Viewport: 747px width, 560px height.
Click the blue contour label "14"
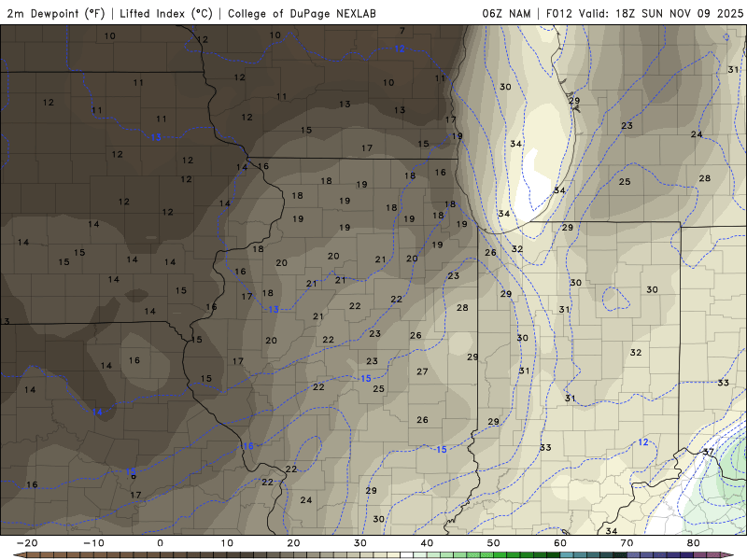tap(97, 412)
